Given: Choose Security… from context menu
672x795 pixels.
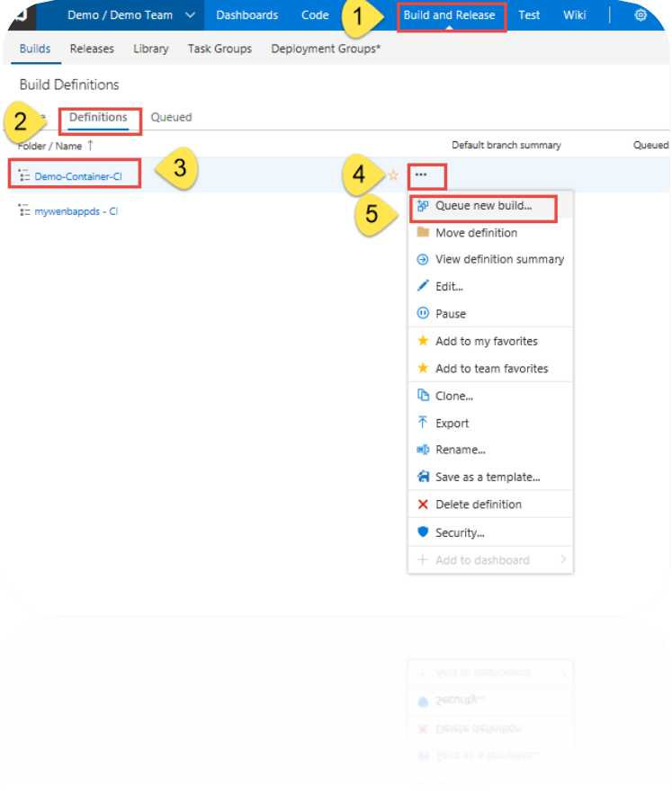Looking at the screenshot, I should [x=490, y=532].
